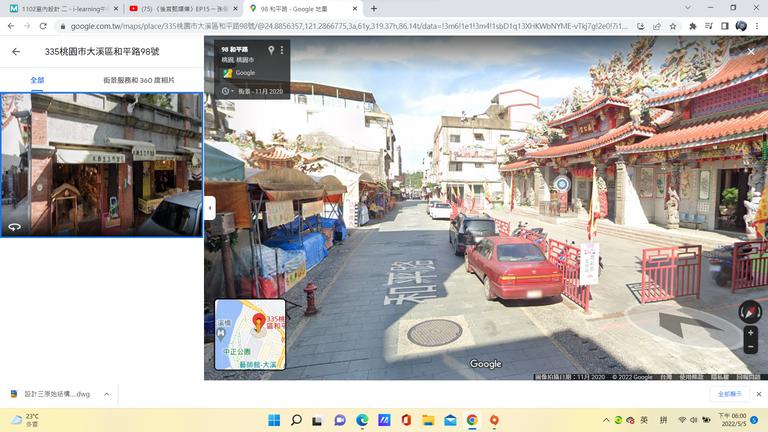Switch to street view and 360 photos tab

point(139,80)
